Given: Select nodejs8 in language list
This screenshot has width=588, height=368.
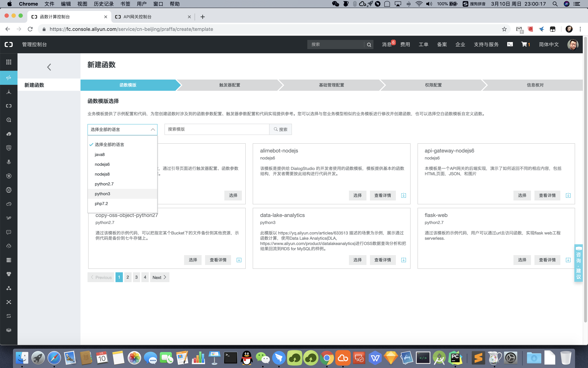Looking at the screenshot, I should 122,174.
